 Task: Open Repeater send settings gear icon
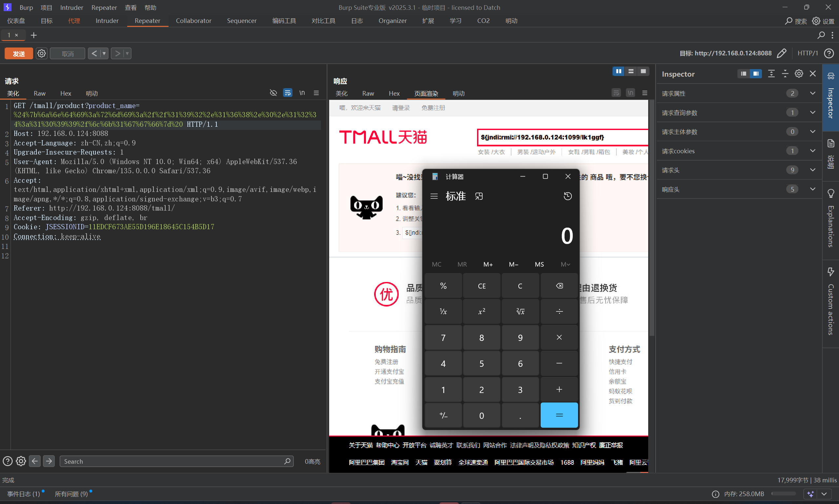coord(41,53)
